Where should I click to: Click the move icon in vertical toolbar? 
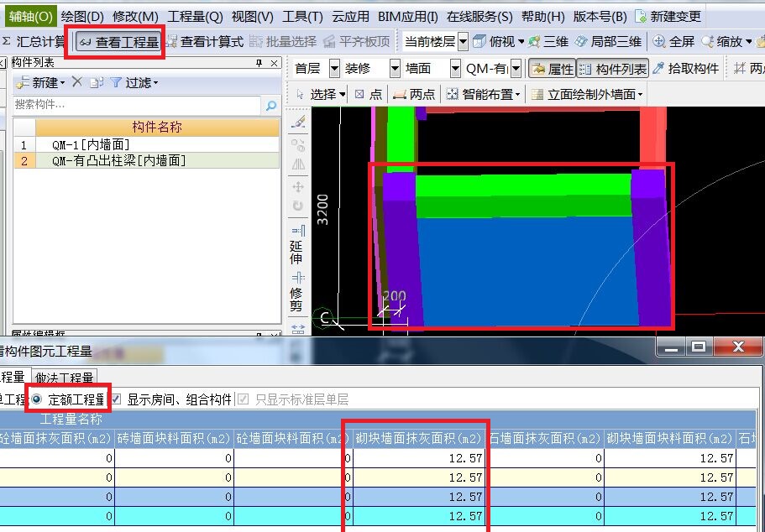[x=298, y=187]
